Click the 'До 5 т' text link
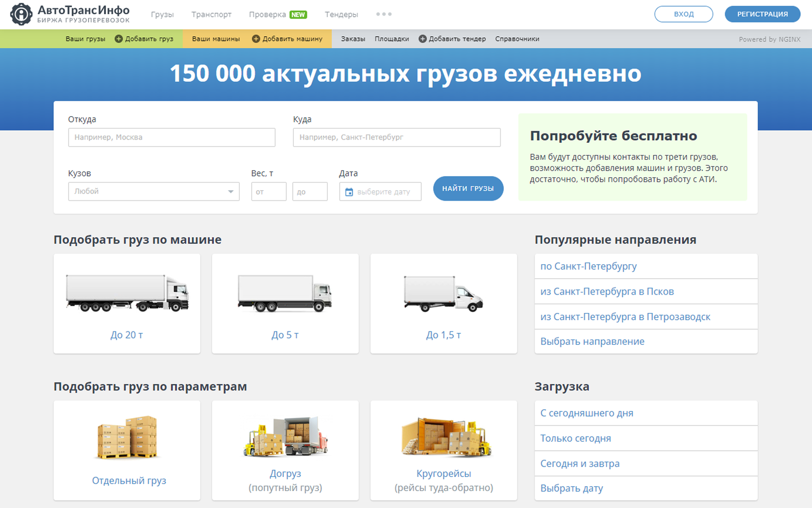Image resolution: width=812 pixels, height=508 pixels. point(285,335)
